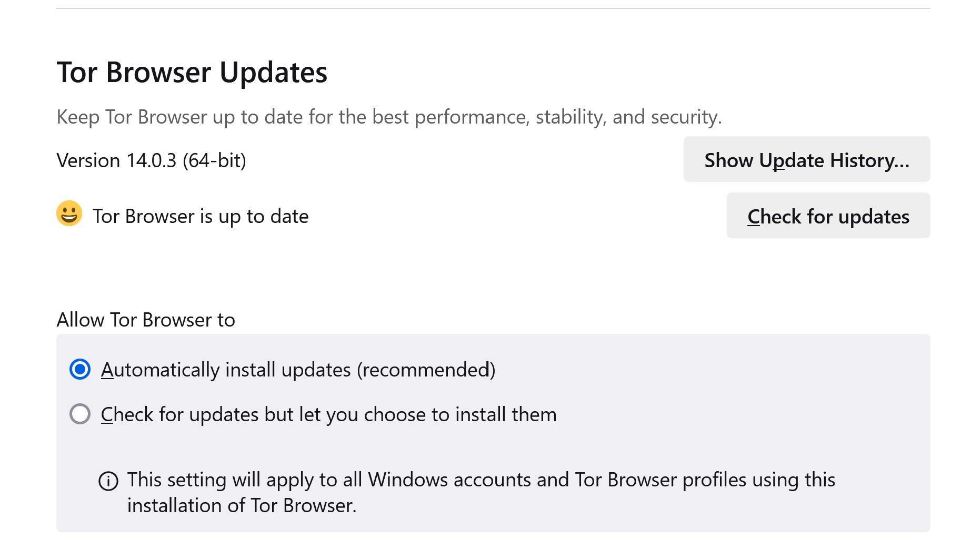Click the Version 14.0.3 (64-bit) text

[x=151, y=160]
